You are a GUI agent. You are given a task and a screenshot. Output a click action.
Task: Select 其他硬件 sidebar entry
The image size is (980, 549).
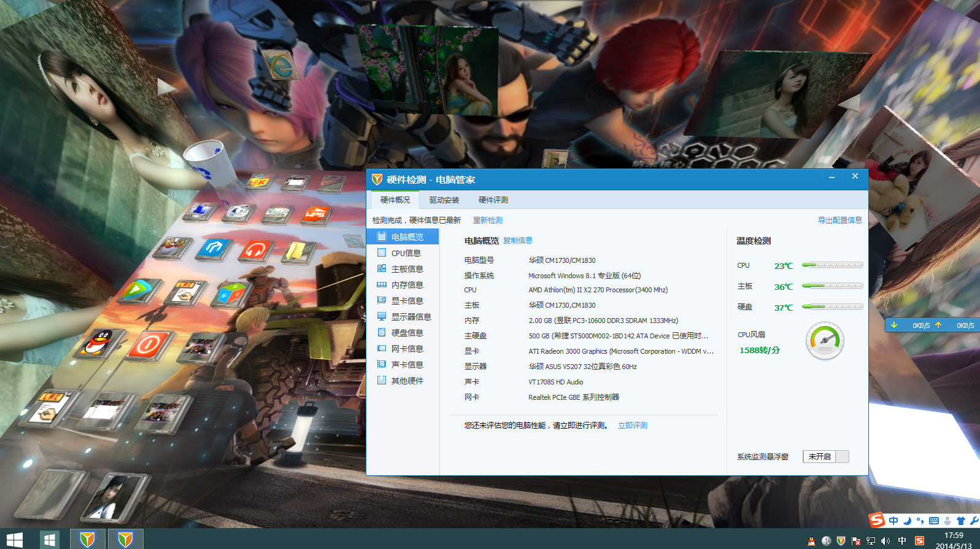(x=403, y=381)
